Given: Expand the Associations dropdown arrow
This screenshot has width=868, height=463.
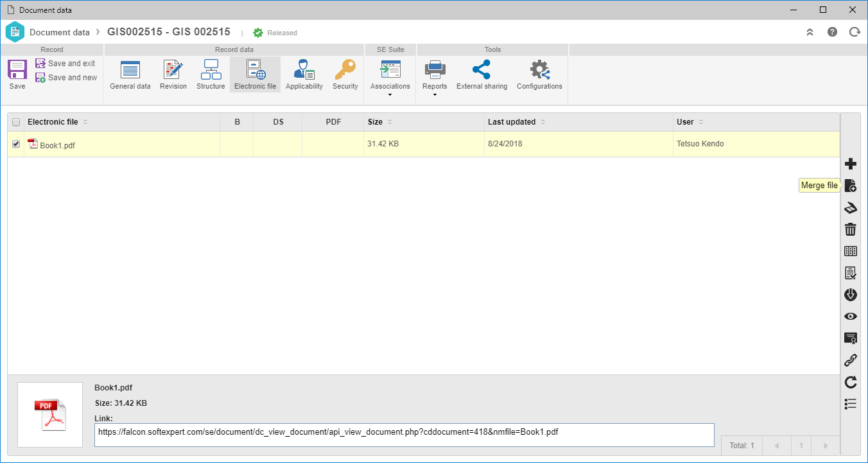Looking at the screenshot, I should coord(390,95).
